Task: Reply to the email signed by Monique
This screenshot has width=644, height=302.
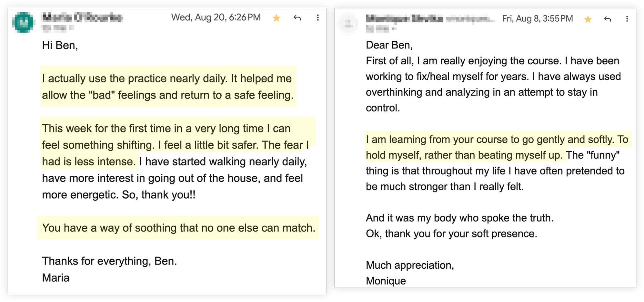Action: coord(608,19)
